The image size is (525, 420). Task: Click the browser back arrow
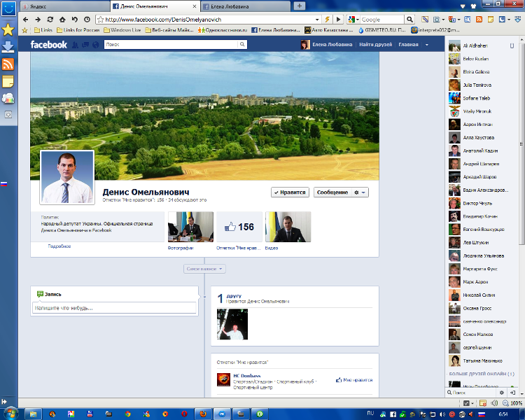tap(26, 20)
